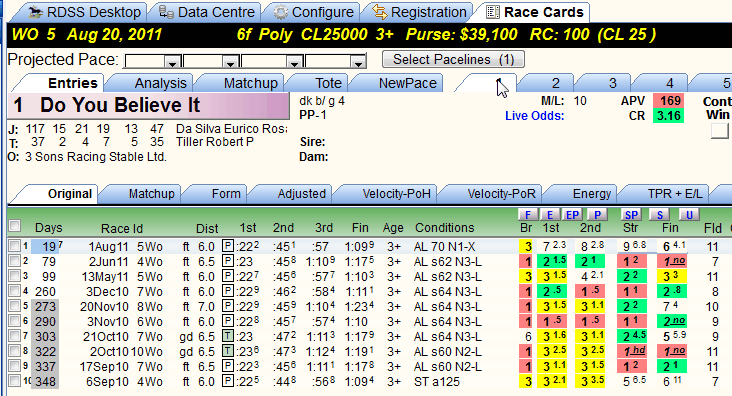Click P surface icon on 6Sep10 row
The image size is (732, 396).
[227, 381]
